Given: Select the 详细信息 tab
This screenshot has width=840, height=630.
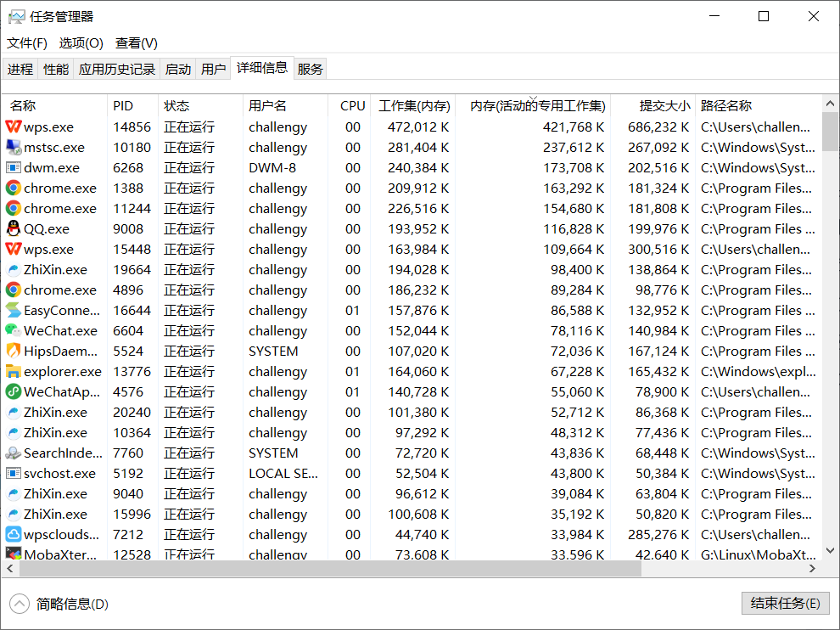Looking at the screenshot, I should pyautogui.click(x=262, y=68).
